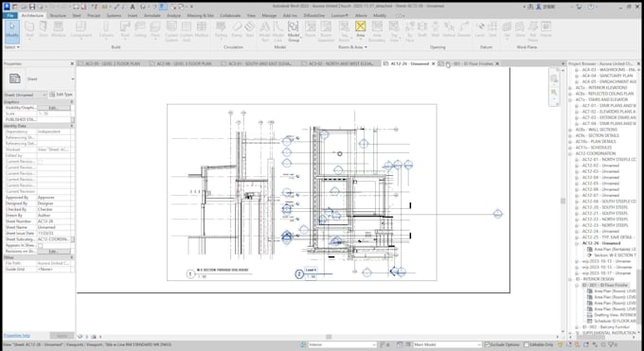Select the Grid datum tool
The image size is (644, 351).
(x=492, y=30)
